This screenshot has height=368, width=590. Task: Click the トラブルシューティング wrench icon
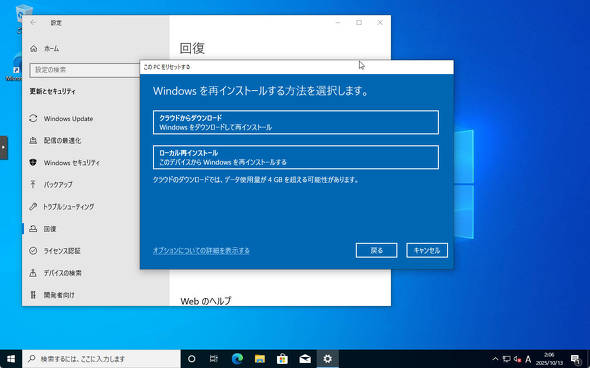click(x=33, y=207)
